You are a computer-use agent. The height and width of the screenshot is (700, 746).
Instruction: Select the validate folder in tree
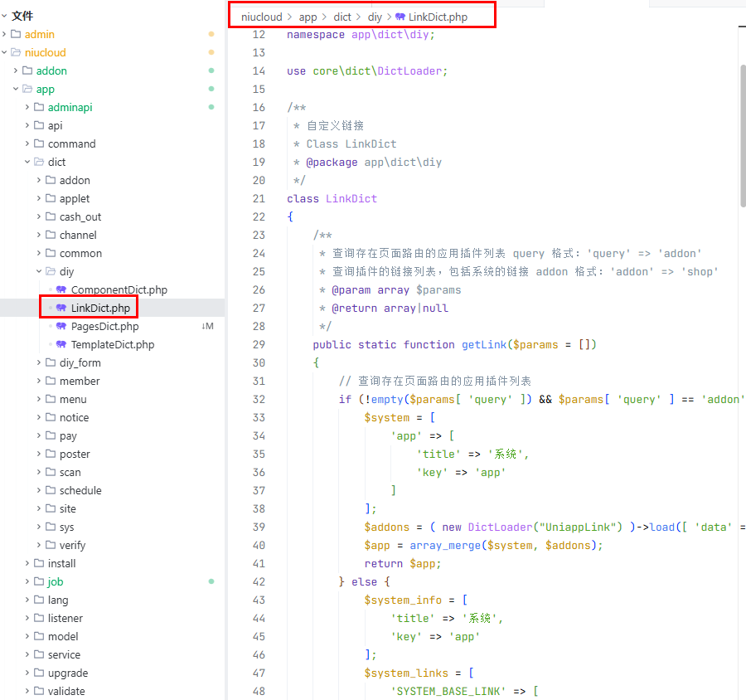tap(66, 691)
